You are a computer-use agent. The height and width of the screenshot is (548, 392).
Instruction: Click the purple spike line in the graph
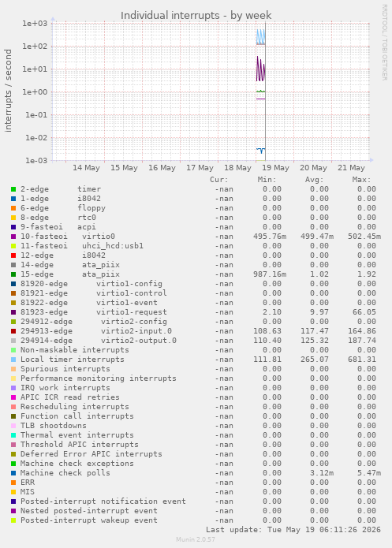pos(261,69)
